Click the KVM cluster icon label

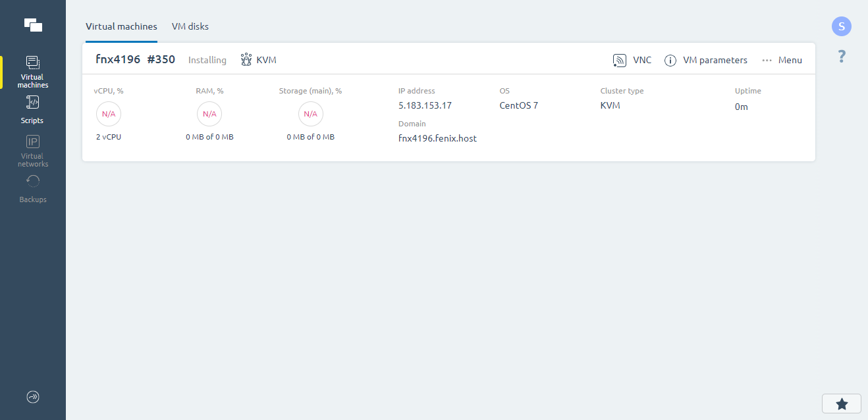click(x=258, y=60)
